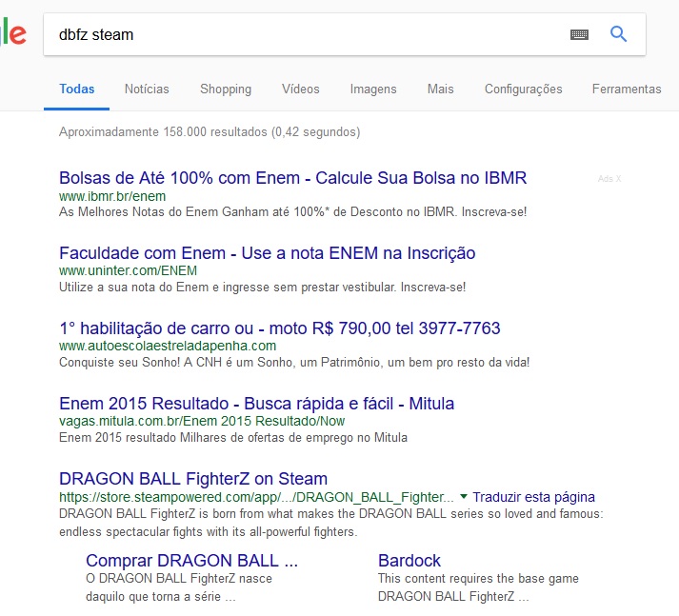
Task: Click snippet 'Enem 2015 resultado Milhares de ofertas'
Action: (x=233, y=438)
